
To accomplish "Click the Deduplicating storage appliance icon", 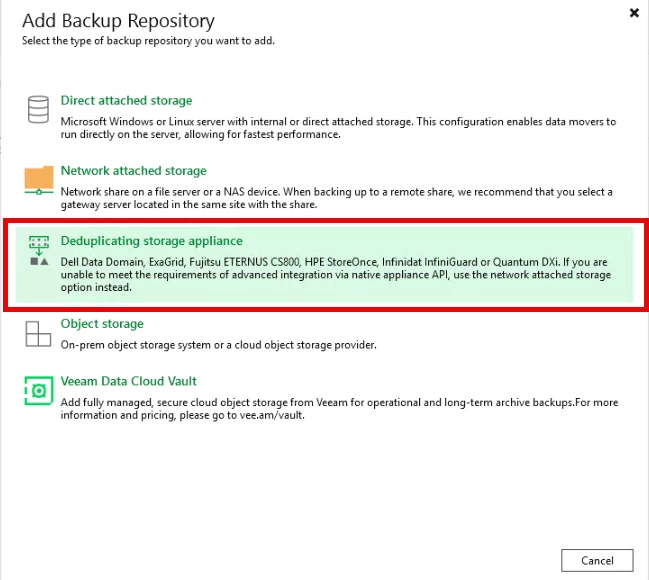I will 39,250.
